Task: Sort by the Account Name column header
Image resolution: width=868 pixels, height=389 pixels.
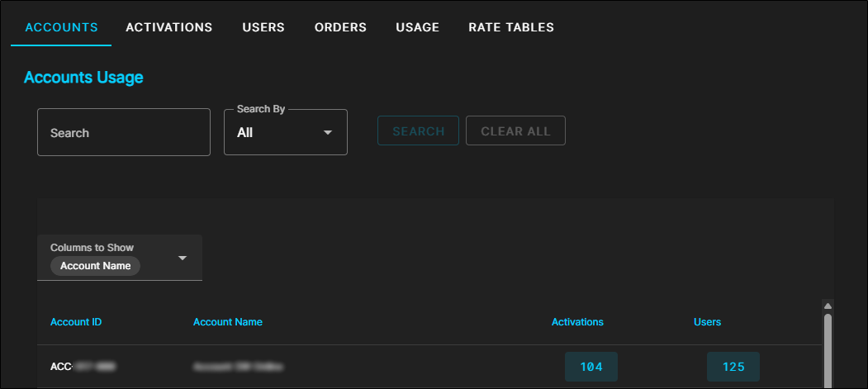Action: pyautogui.click(x=228, y=322)
